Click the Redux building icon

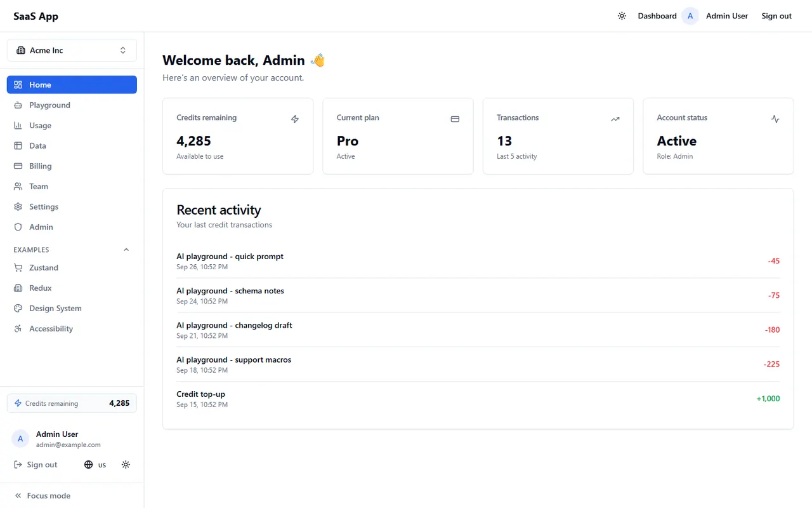18,288
